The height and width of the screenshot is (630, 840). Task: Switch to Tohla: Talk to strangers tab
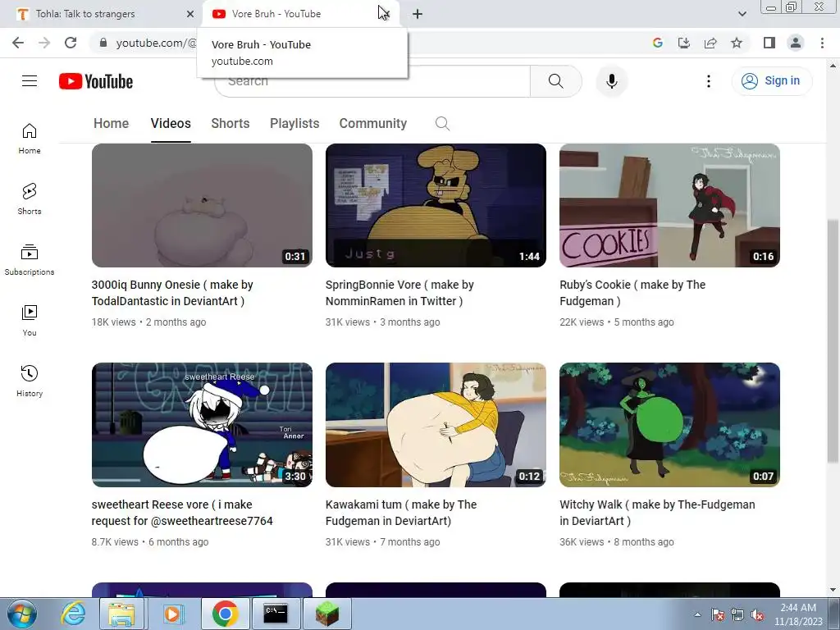point(102,14)
